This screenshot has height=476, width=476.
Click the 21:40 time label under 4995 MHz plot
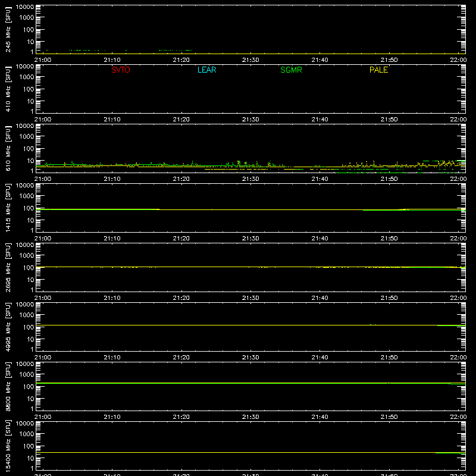[x=320, y=358]
